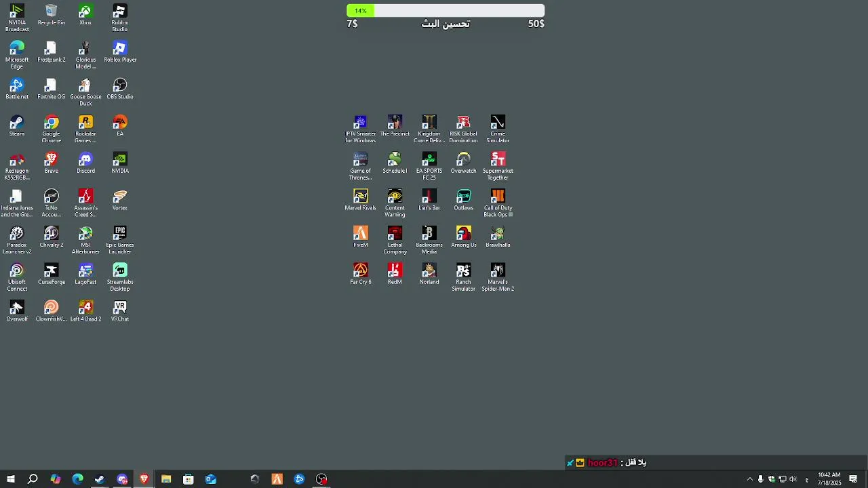Select the Brawlhalla desktop icon
This screenshot has width=868, height=488.
click(498, 237)
